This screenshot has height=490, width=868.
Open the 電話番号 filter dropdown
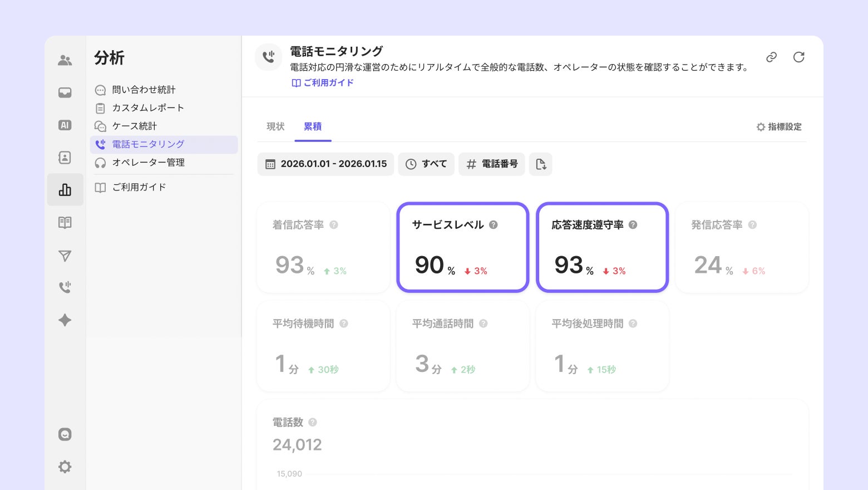click(x=491, y=164)
